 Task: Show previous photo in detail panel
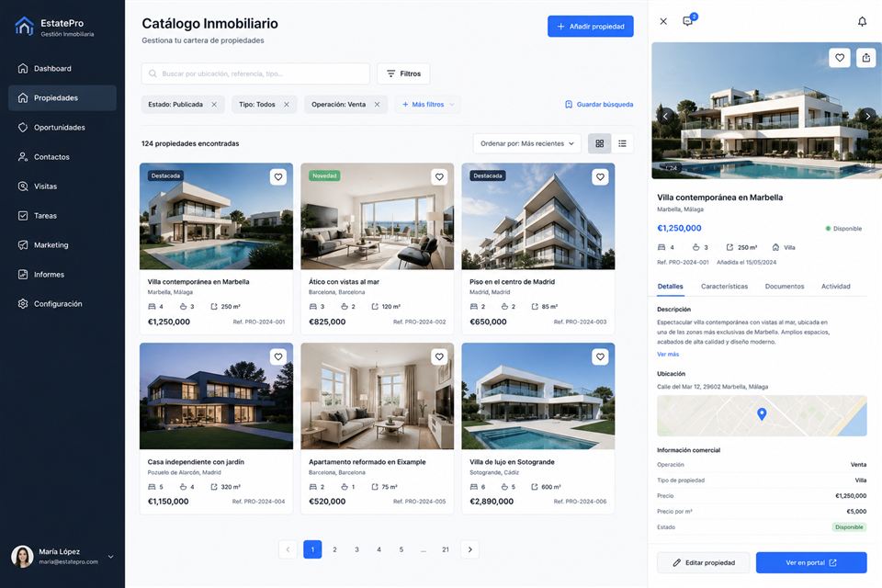pyautogui.click(x=665, y=116)
